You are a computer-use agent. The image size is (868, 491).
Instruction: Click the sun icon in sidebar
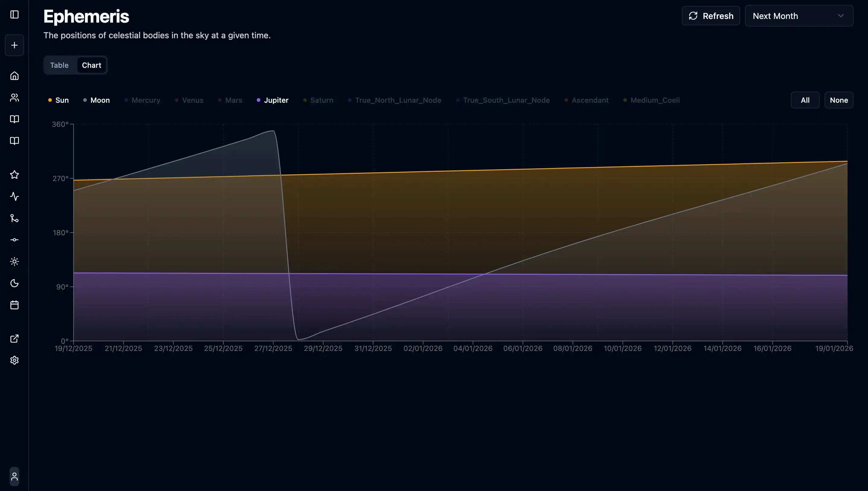point(14,261)
